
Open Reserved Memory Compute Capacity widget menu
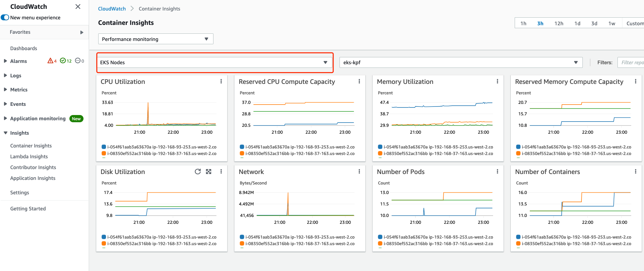pyautogui.click(x=635, y=81)
